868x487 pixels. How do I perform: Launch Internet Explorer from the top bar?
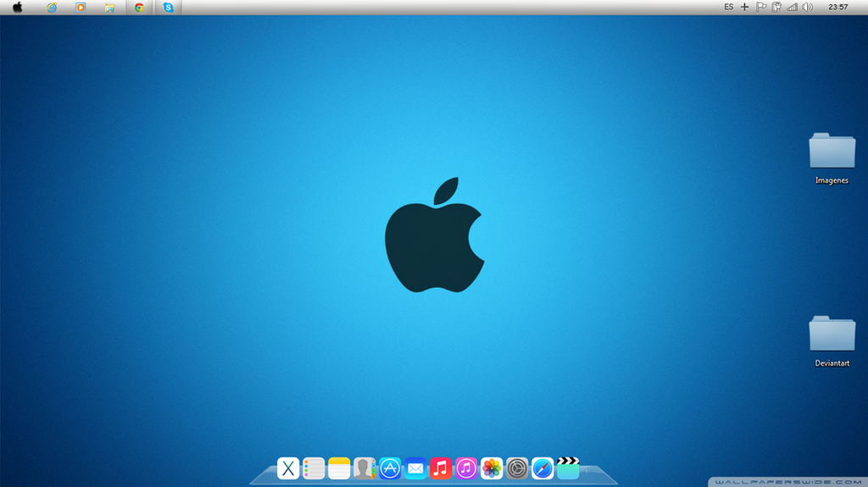(x=52, y=7)
